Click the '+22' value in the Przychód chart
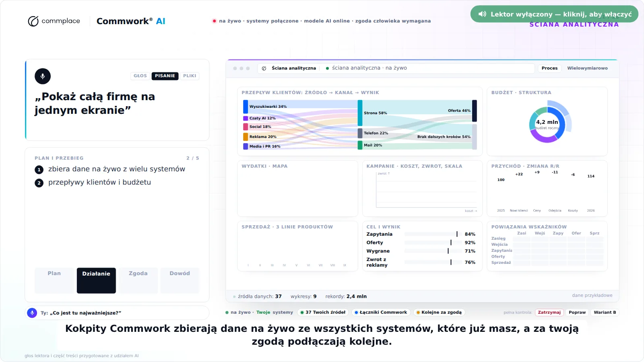This screenshot has width=644, height=362. (x=519, y=174)
